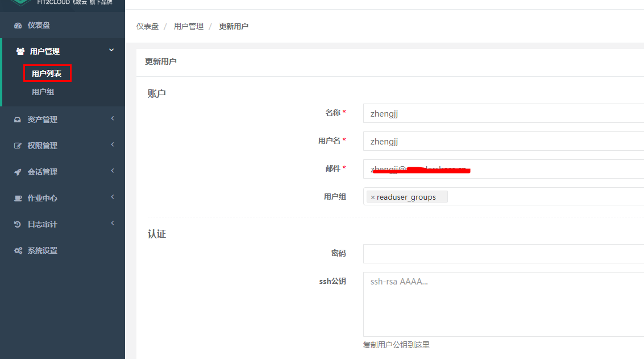This screenshot has width=644, height=359.
Task: Collapse the 用户管理 menu chevron
Action: tap(111, 50)
